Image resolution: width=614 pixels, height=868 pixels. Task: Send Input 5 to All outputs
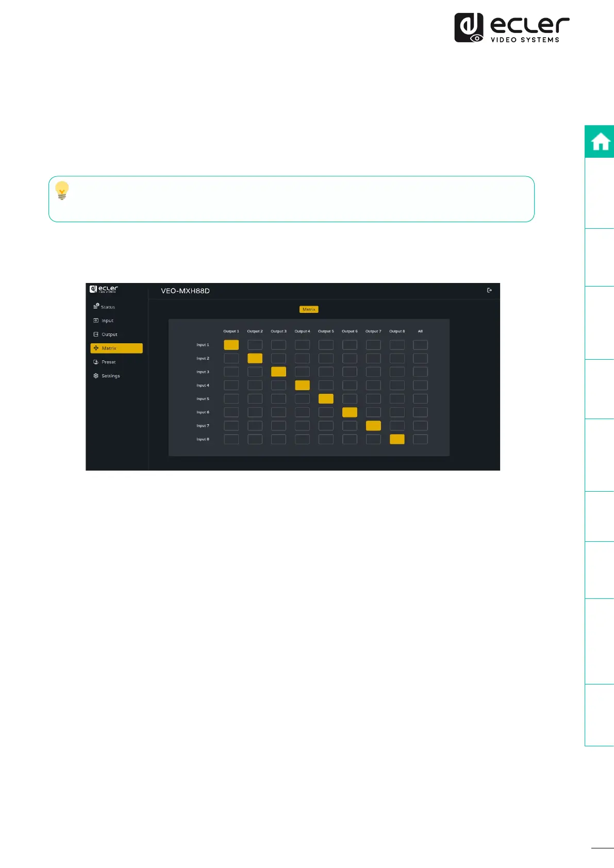pos(420,399)
